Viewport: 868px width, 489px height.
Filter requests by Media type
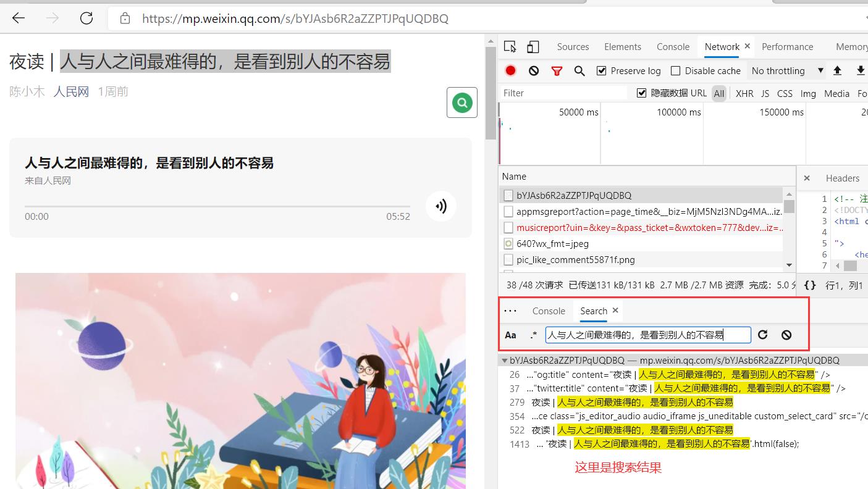[x=836, y=93]
